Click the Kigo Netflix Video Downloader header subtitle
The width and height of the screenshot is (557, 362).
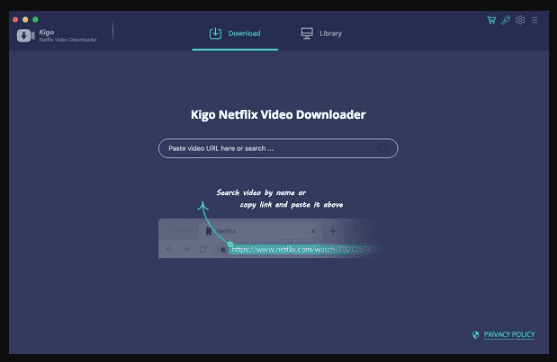67,40
